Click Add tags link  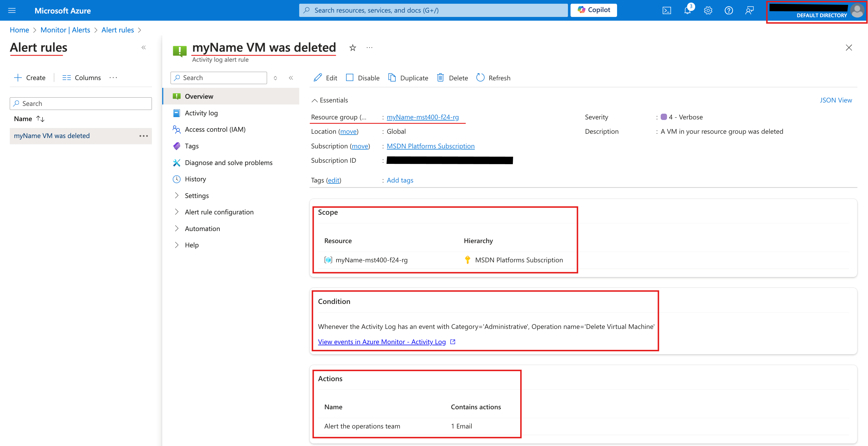coord(400,180)
